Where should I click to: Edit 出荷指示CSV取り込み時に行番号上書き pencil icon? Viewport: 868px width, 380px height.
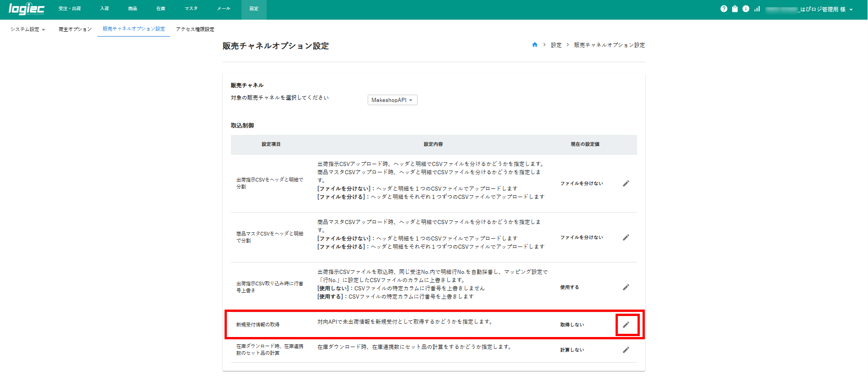pyautogui.click(x=626, y=287)
